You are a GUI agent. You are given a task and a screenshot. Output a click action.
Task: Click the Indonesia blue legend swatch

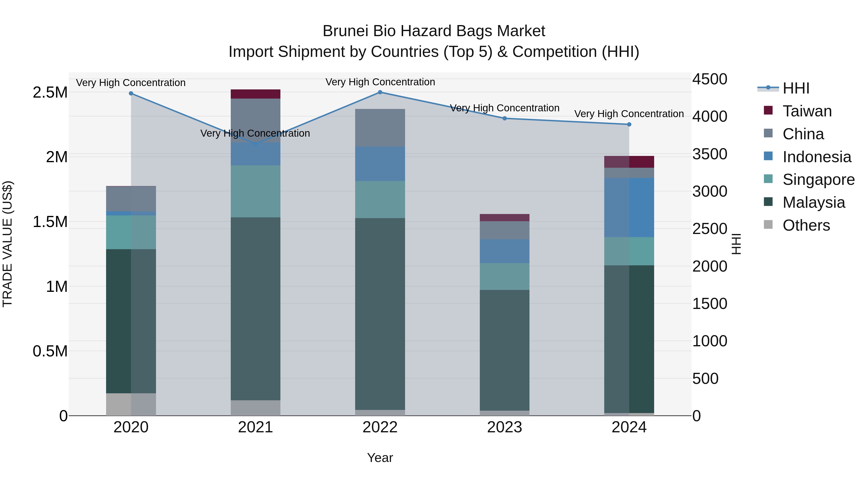pos(768,156)
